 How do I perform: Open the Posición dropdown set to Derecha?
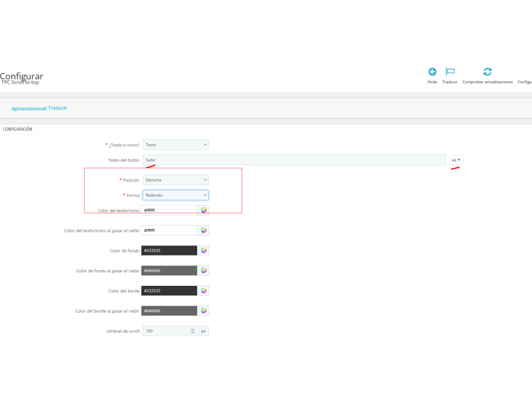[x=175, y=180]
